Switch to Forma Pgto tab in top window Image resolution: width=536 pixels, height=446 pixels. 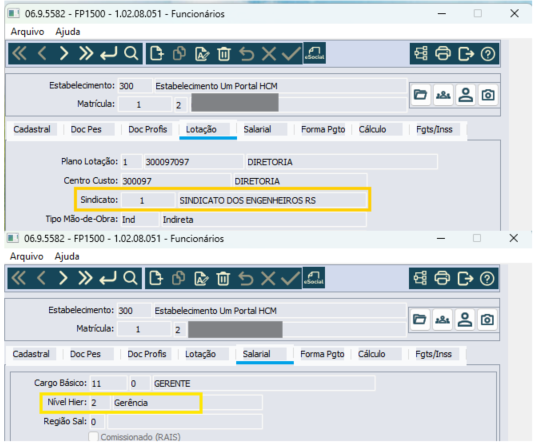323,130
